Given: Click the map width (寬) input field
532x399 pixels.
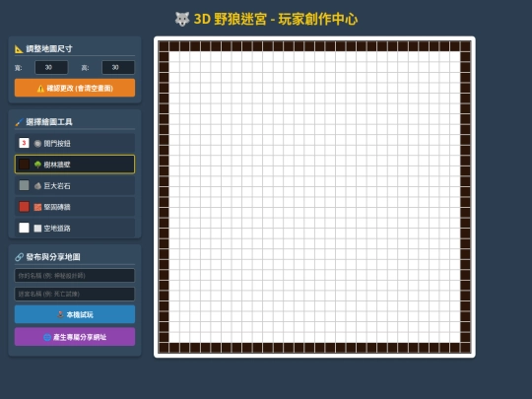Looking at the screenshot, I should click(x=51, y=68).
